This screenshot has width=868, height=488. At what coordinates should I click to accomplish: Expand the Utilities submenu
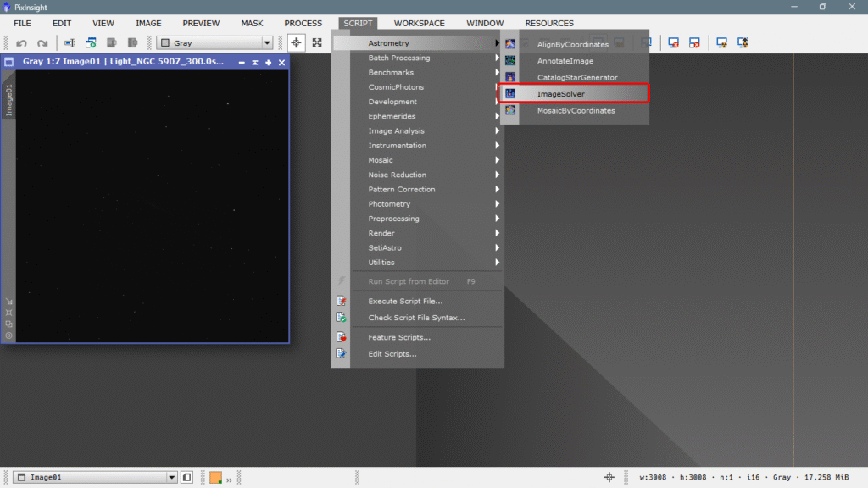(417, 263)
